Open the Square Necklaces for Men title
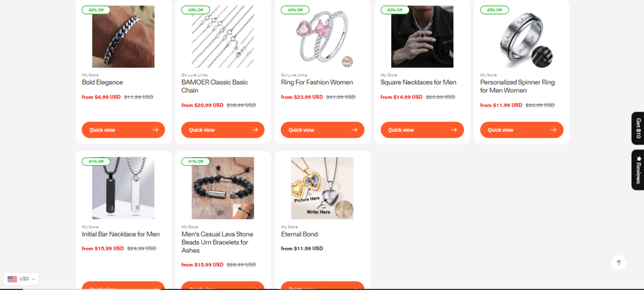The image size is (644, 290). [419, 83]
